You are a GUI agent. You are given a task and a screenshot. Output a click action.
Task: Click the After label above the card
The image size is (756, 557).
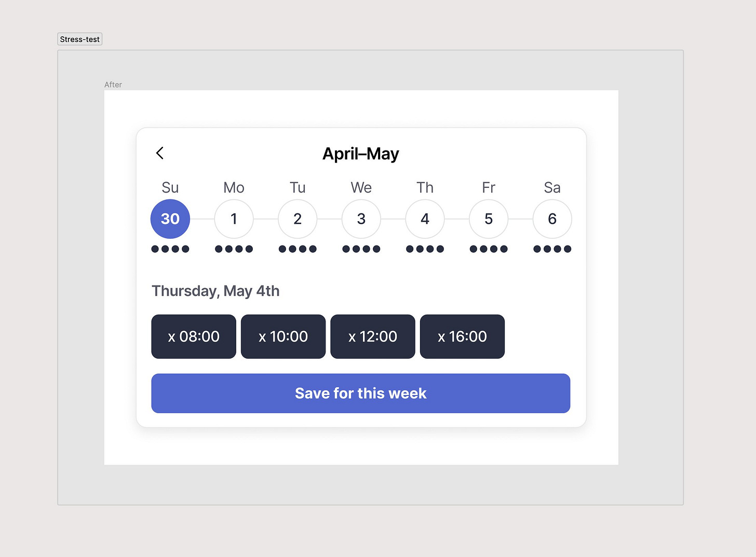[113, 84]
